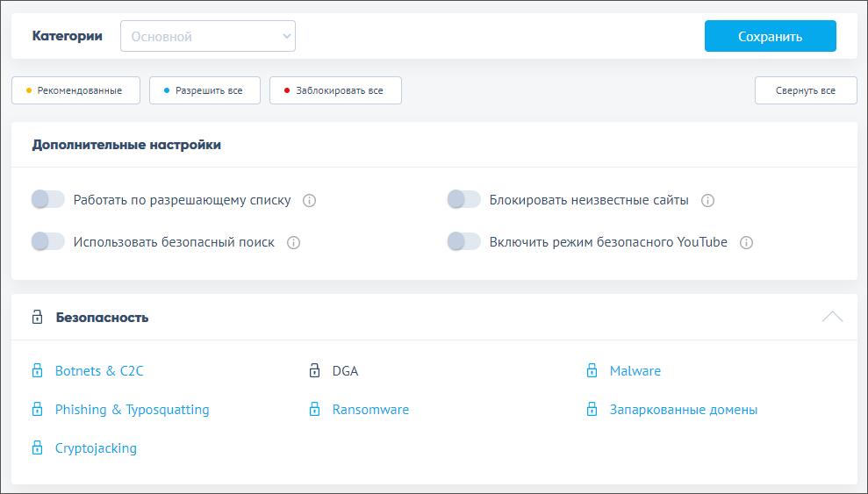Click the lock icon next to Malware

(x=592, y=371)
